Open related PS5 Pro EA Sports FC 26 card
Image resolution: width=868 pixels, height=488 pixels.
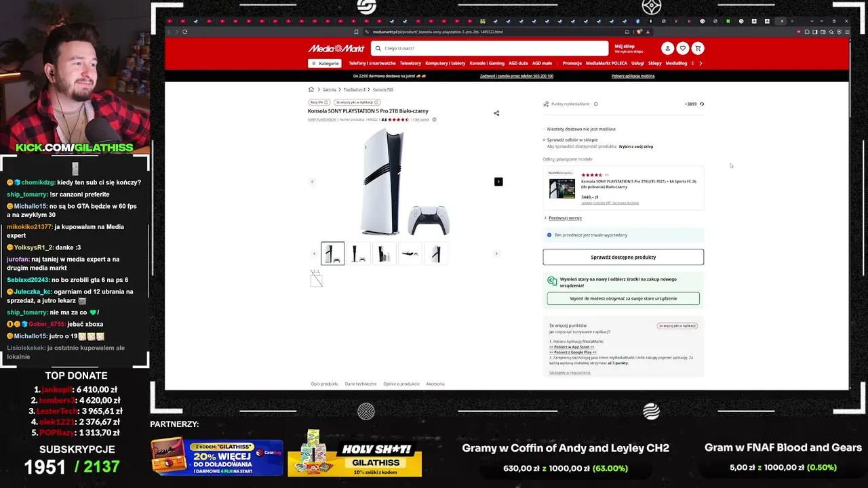[x=623, y=188]
